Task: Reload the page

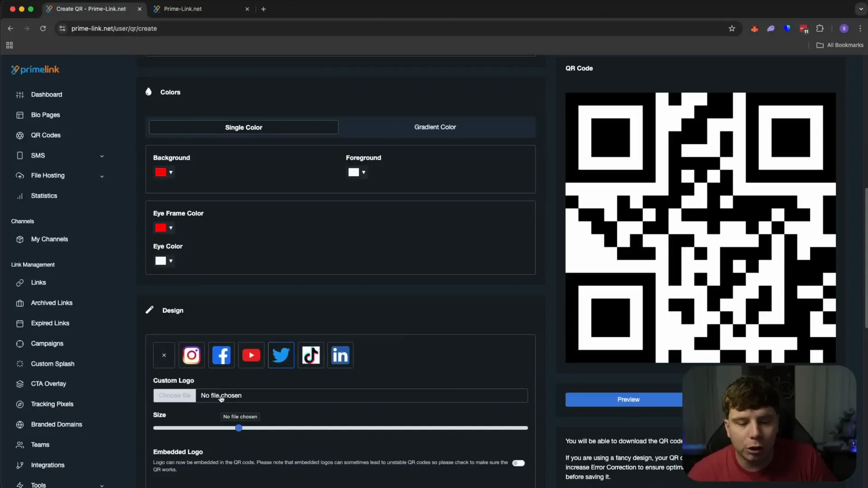Action: (x=43, y=28)
